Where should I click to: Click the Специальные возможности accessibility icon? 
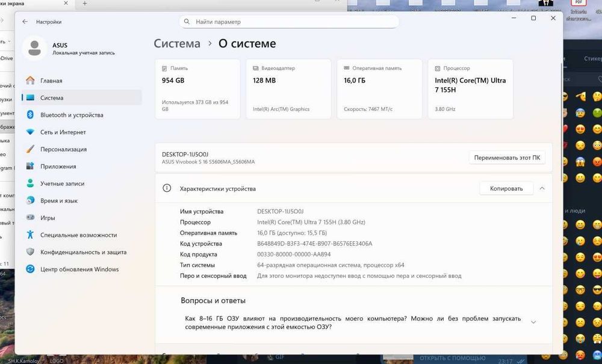tap(30, 235)
